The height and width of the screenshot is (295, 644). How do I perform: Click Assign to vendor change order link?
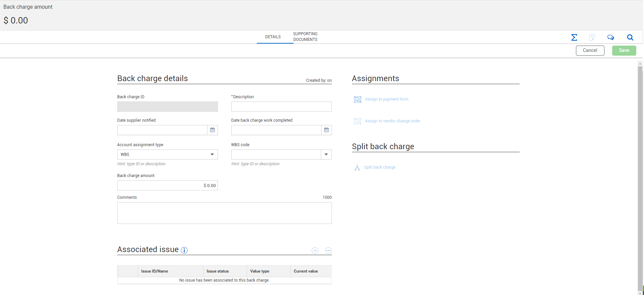[392, 121]
